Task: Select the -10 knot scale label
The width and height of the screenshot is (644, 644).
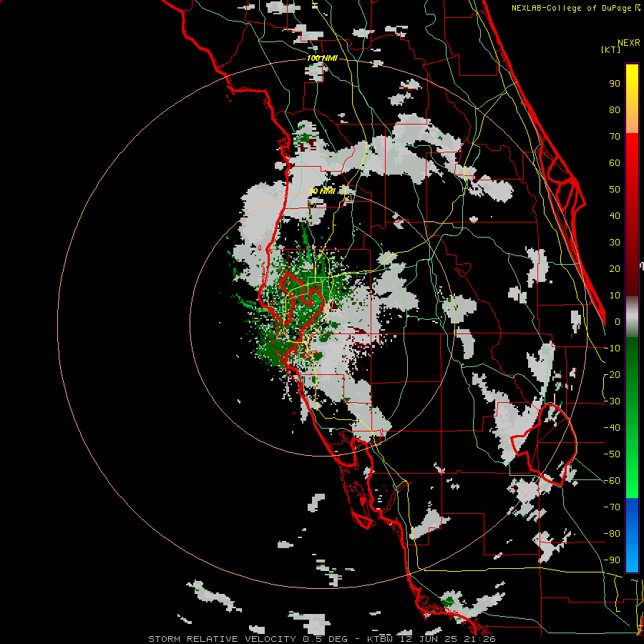Action: (x=612, y=348)
